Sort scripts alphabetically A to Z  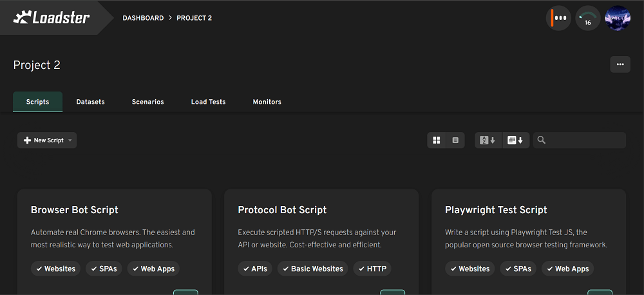[488, 140]
